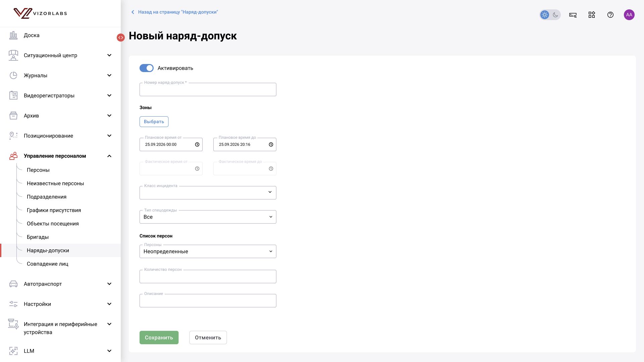
Task: Expand the Интеграция и периферийные устройства chevron
Action: (x=109, y=324)
